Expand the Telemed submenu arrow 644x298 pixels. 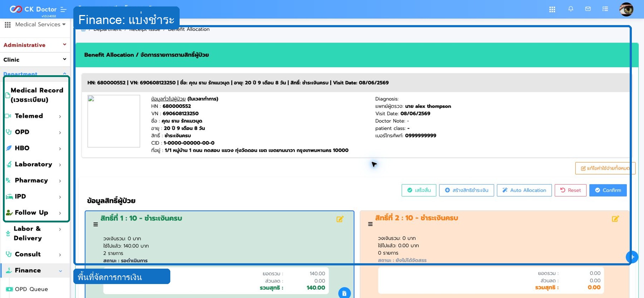click(60, 116)
